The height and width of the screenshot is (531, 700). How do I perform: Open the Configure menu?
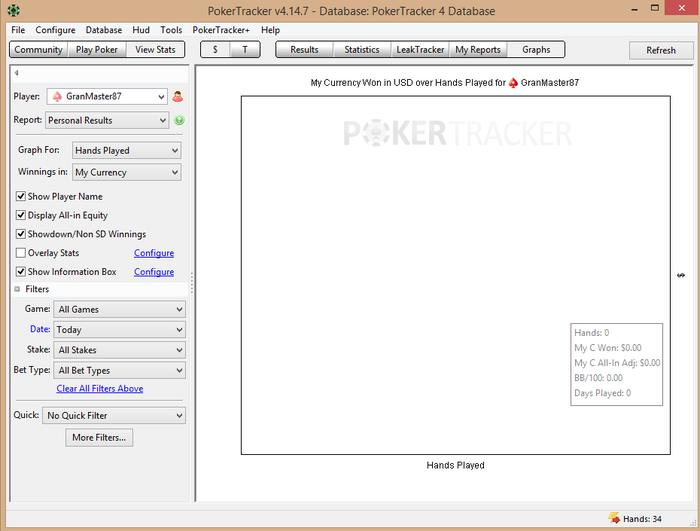[55, 30]
